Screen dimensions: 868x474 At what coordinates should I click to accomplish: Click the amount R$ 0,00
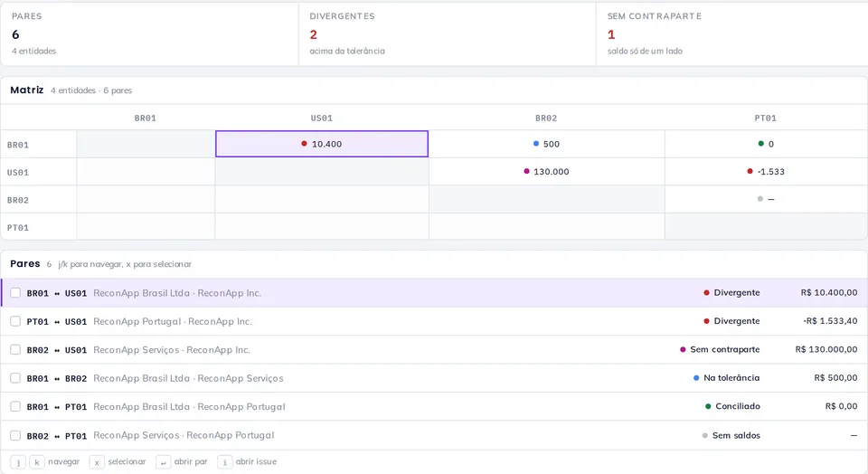point(841,406)
